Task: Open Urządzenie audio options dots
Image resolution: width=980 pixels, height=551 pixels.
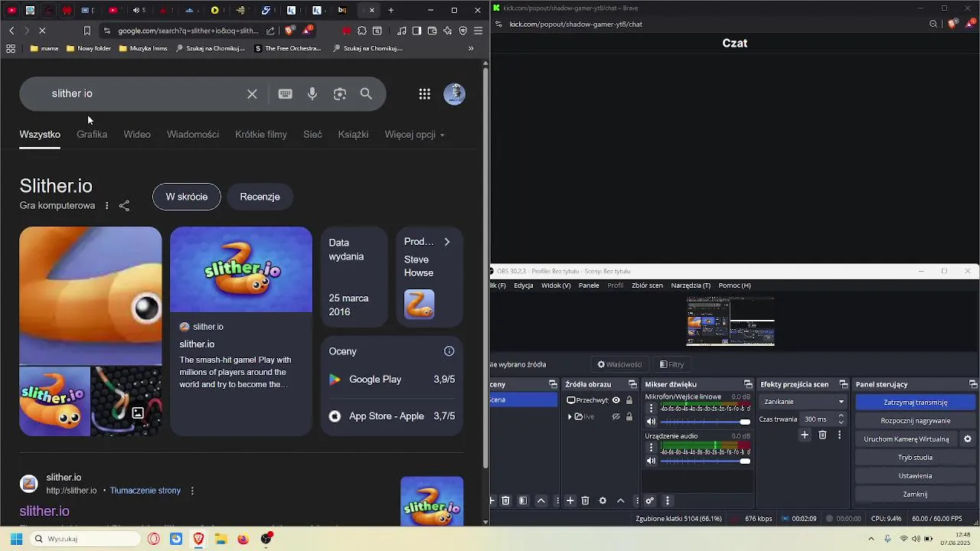Action: (x=652, y=447)
